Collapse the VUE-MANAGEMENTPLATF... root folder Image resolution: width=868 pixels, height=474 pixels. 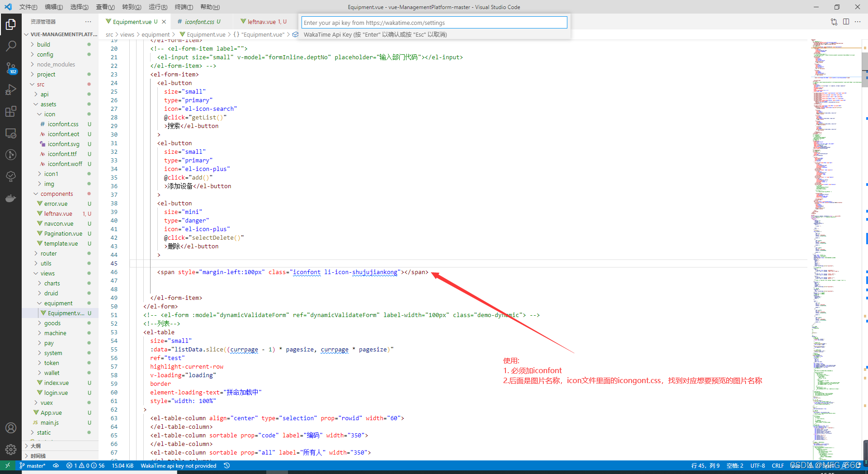click(61, 34)
